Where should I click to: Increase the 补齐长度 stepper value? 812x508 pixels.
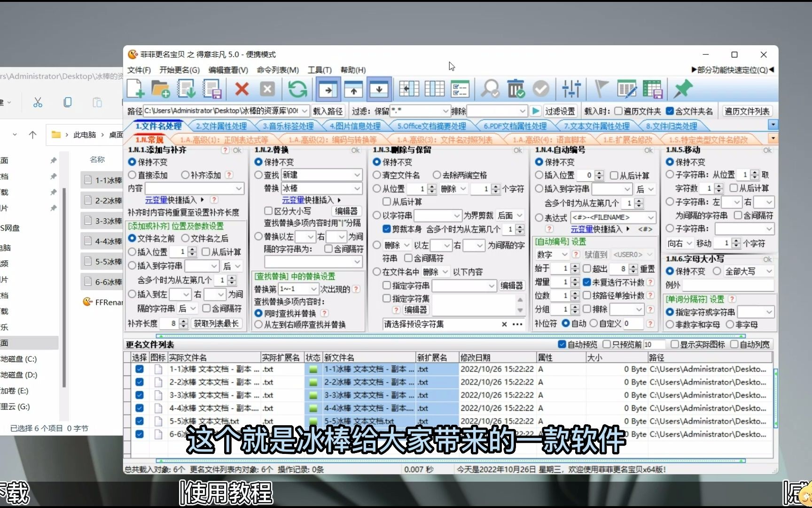[184, 321]
